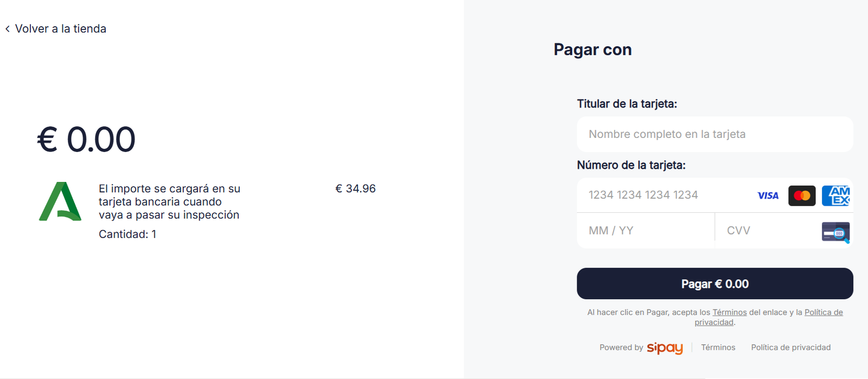Click the Mastercard logo icon
This screenshot has height=379, width=868.
click(x=802, y=195)
